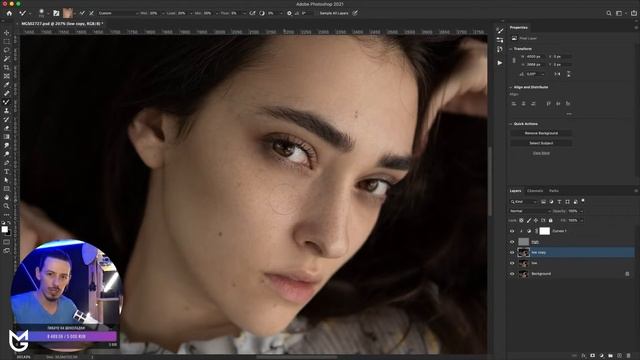Select the Rectangle shape tool
The width and height of the screenshot is (640, 360).
point(7,189)
